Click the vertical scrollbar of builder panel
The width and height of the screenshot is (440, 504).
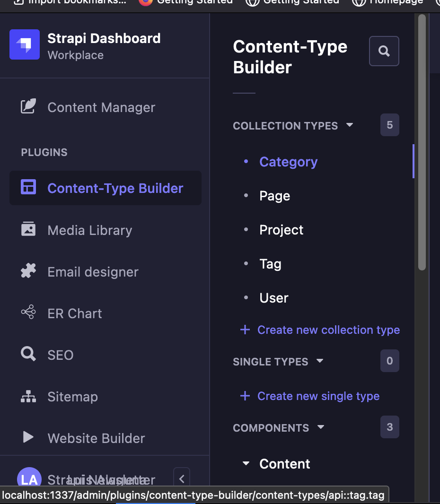[x=422, y=142]
